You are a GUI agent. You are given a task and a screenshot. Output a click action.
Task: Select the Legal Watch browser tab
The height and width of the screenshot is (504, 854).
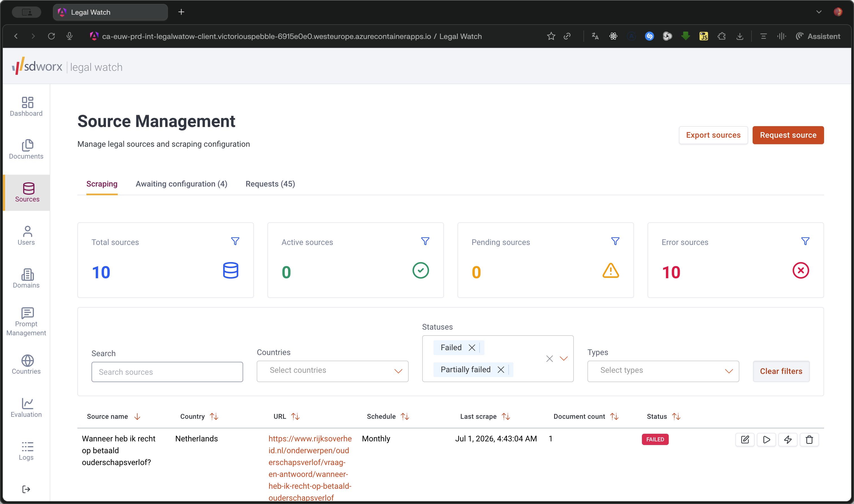[110, 12]
